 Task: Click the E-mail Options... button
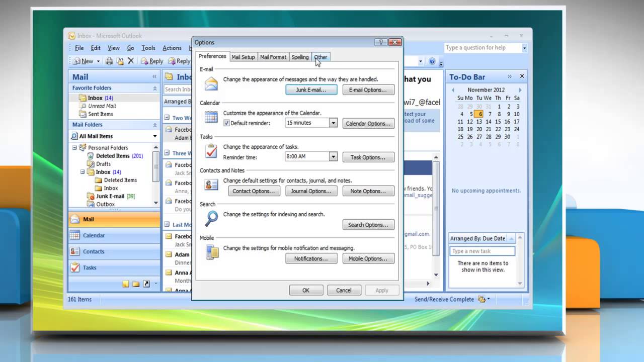[x=368, y=90]
